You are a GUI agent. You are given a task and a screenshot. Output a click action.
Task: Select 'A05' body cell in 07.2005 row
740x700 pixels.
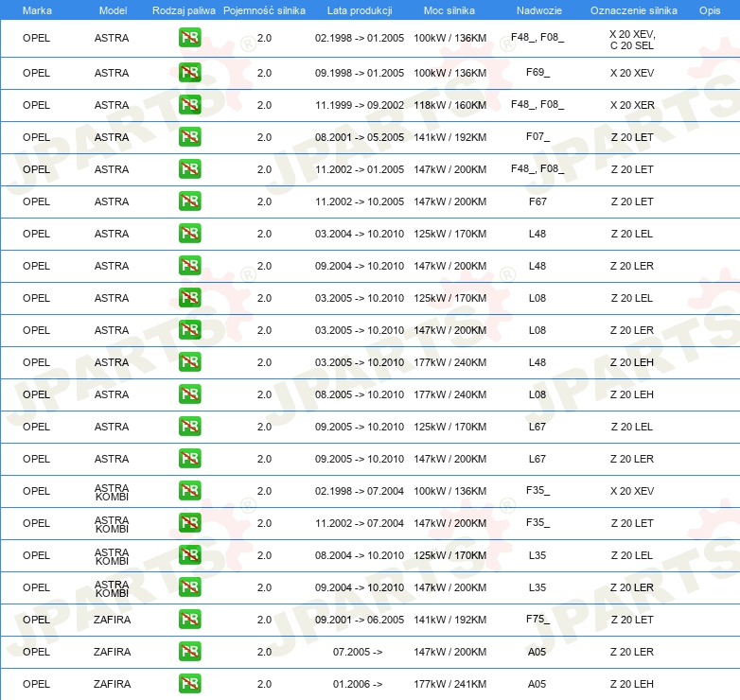537,652
